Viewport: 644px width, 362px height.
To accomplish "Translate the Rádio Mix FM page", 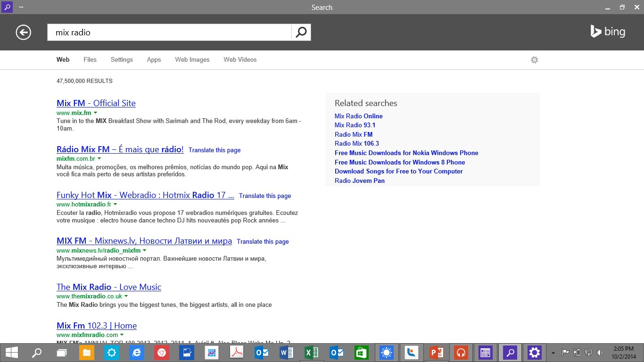I will pyautogui.click(x=215, y=150).
